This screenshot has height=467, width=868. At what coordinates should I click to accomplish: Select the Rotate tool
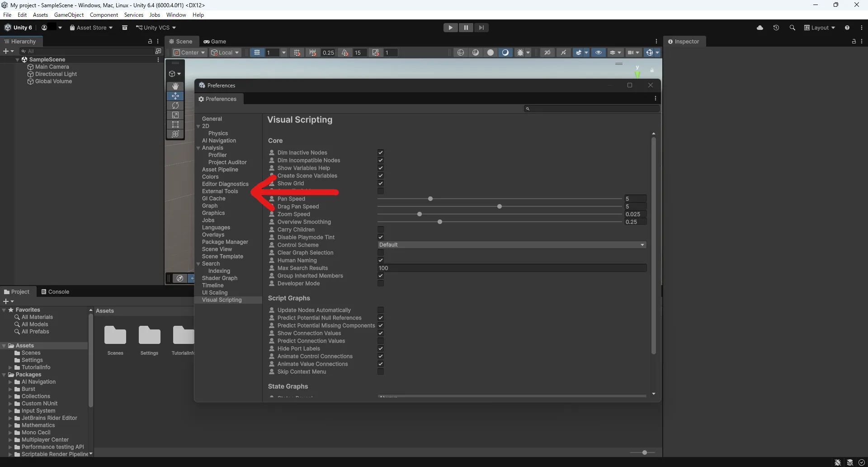tap(175, 105)
